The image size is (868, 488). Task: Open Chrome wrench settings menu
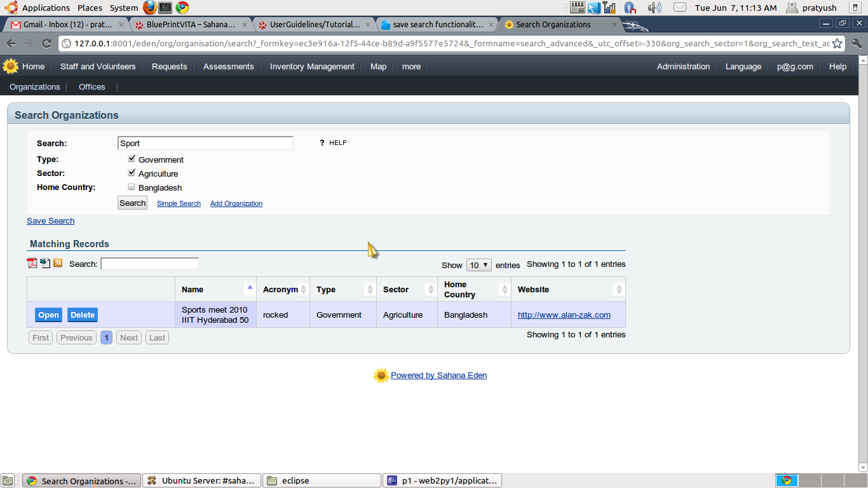click(857, 43)
